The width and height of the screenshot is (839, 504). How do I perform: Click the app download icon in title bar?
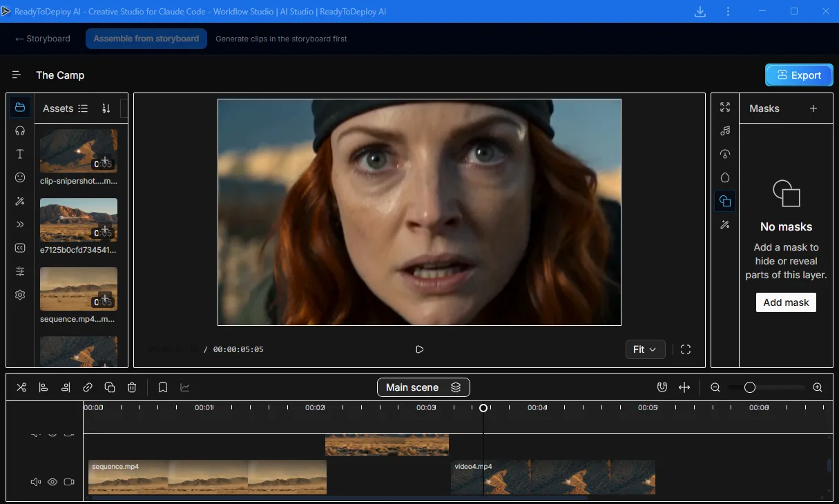click(700, 12)
